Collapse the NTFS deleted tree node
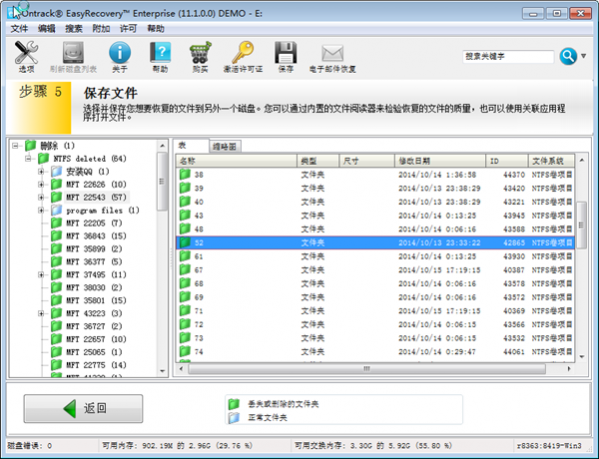The height and width of the screenshot is (459, 599). [28, 158]
